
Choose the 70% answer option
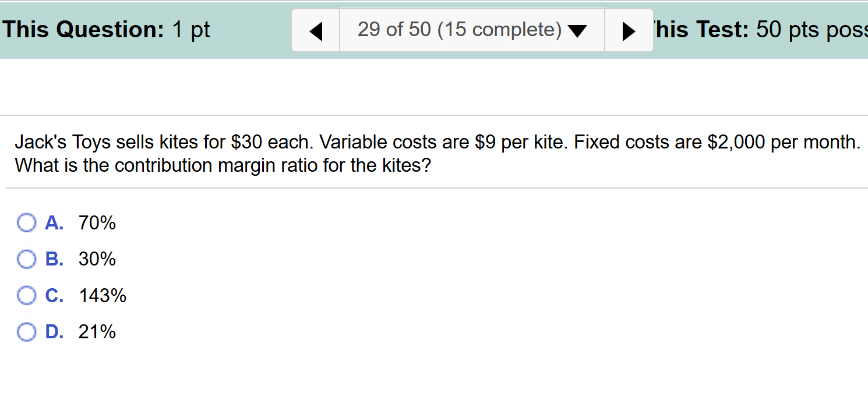pyautogui.click(x=97, y=222)
